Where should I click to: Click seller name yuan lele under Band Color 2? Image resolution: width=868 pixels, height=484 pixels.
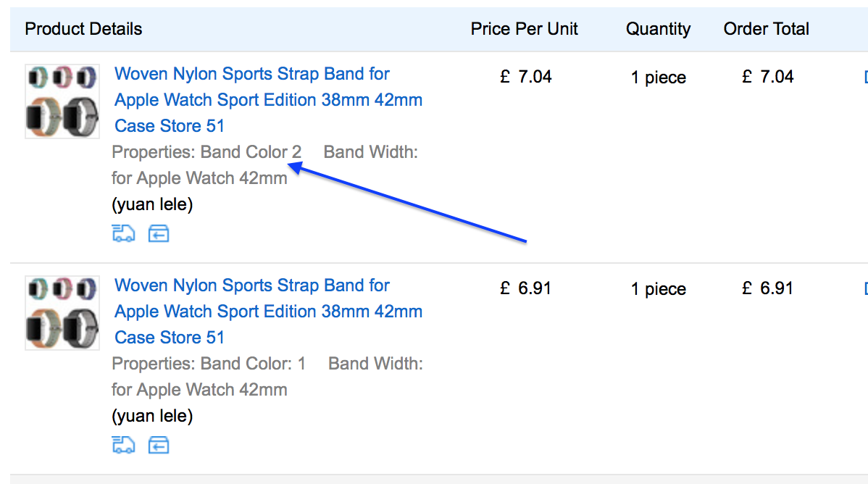(152, 205)
